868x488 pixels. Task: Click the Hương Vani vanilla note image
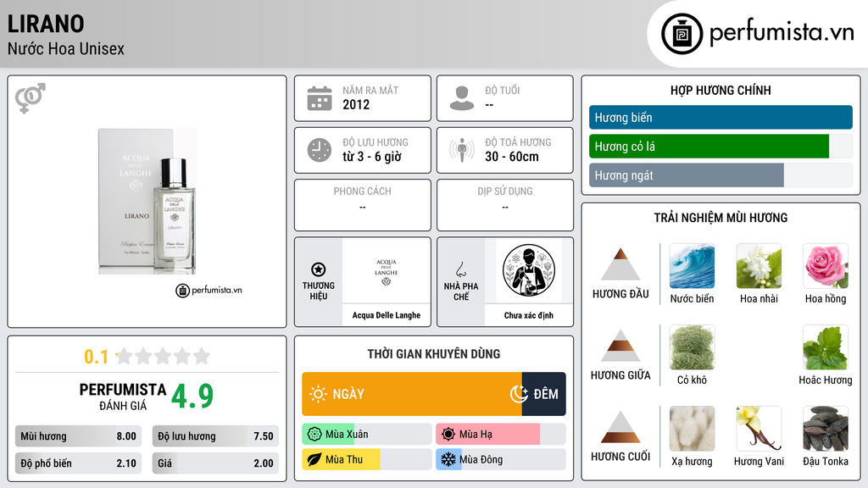point(759,429)
